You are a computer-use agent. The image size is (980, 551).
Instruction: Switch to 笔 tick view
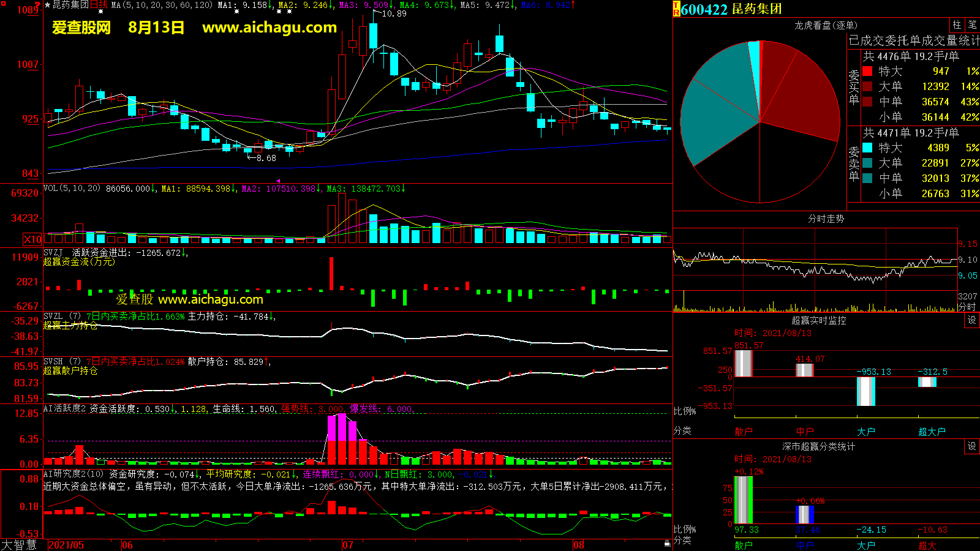[972, 25]
